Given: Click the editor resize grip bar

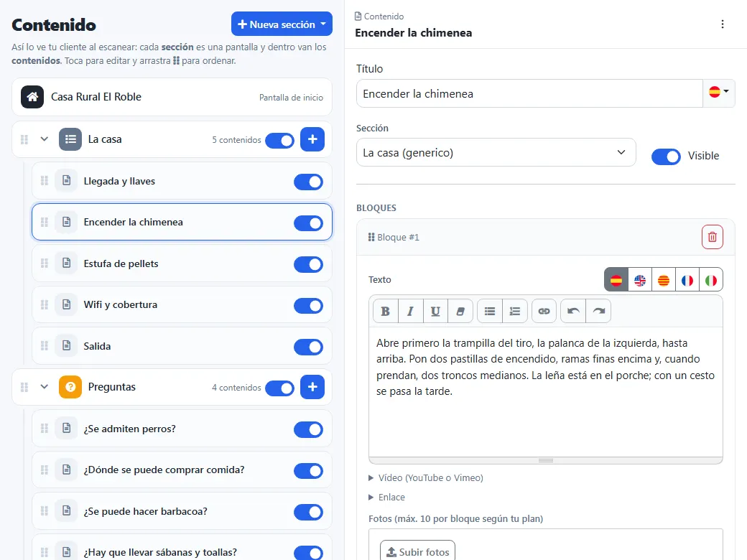Looking at the screenshot, I should click(x=545, y=460).
